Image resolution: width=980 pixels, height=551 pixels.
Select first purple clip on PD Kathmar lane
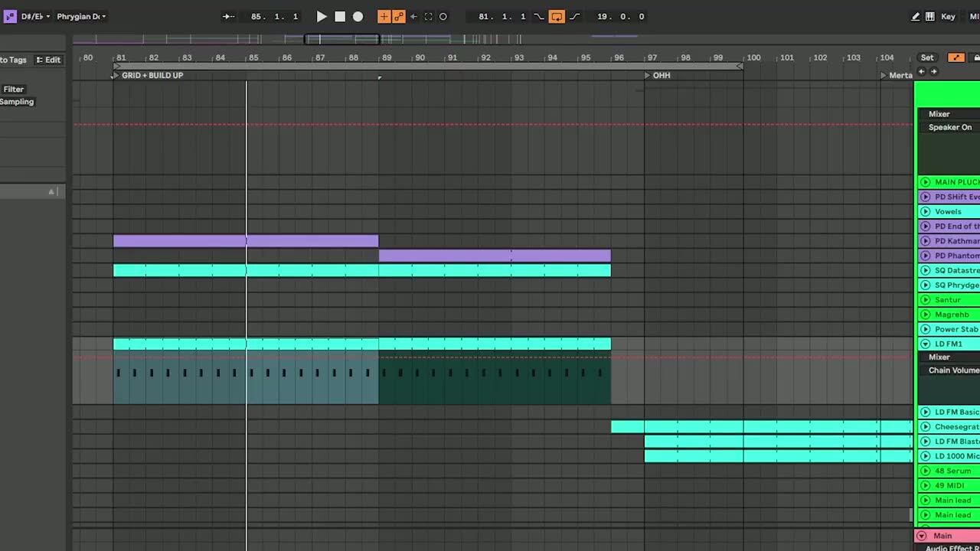[x=246, y=241]
